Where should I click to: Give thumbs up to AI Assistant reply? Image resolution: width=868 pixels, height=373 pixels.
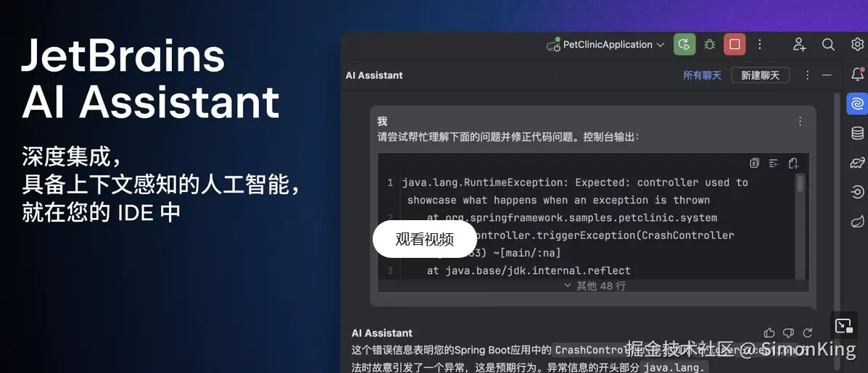click(769, 332)
